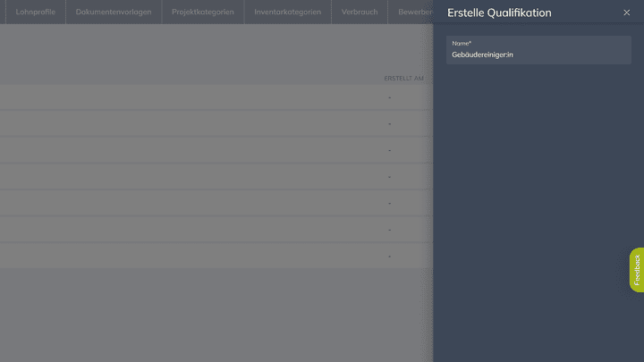The height and width of the screenshot is (362, 644).
Task: Click the Name input field
Action: tap(538, 55)
